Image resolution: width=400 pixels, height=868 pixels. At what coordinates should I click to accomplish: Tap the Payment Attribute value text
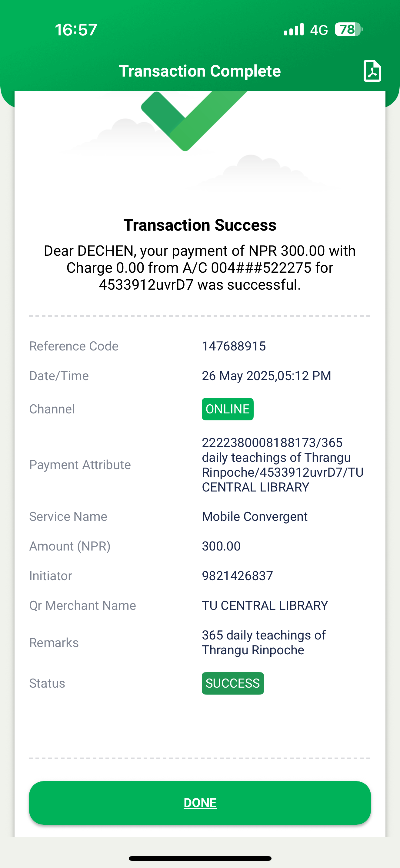pyautogui.click(x=282, y=465)
